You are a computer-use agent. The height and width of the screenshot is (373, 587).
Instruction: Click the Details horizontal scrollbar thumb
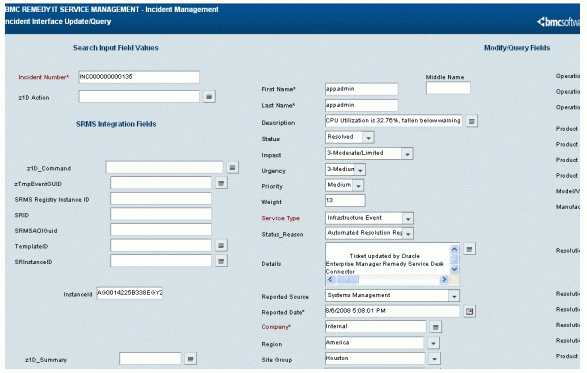click(348, 280)
